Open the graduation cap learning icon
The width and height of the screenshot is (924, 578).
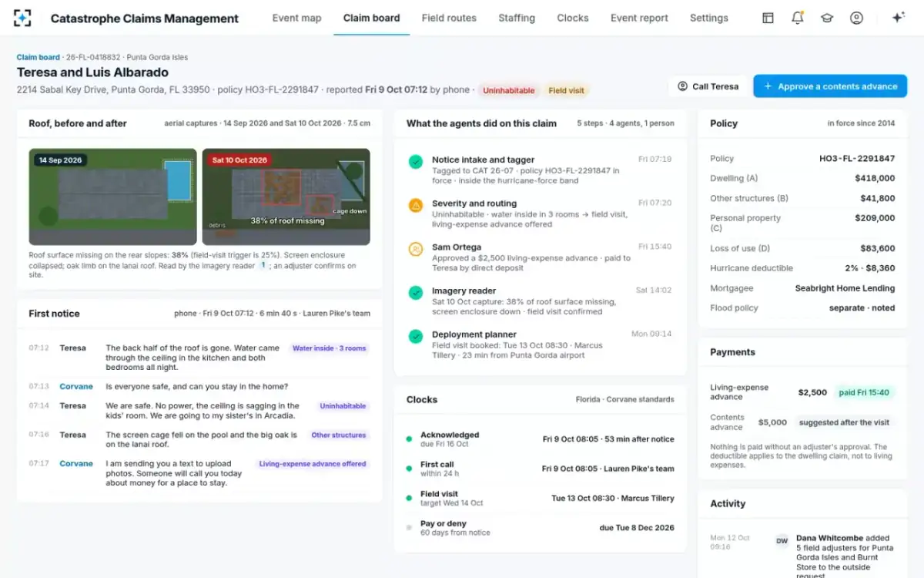coord(827,18)
